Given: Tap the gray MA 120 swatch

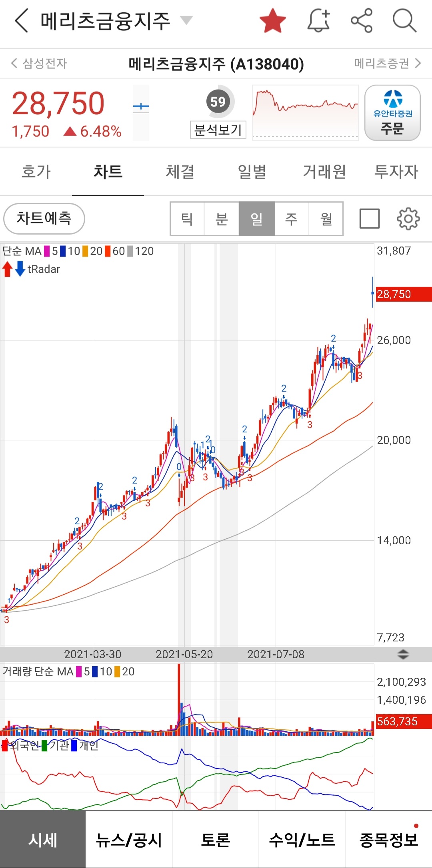Looking at the screenshot, I should click(130, 251).
